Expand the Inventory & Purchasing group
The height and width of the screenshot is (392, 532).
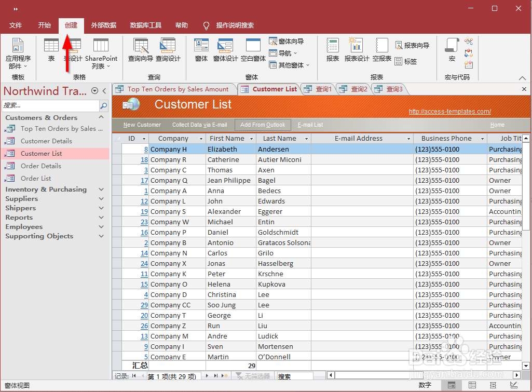101,190
